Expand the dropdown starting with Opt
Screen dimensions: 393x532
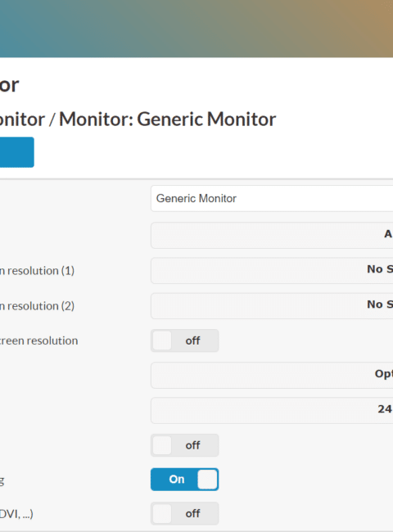point(272,375)
